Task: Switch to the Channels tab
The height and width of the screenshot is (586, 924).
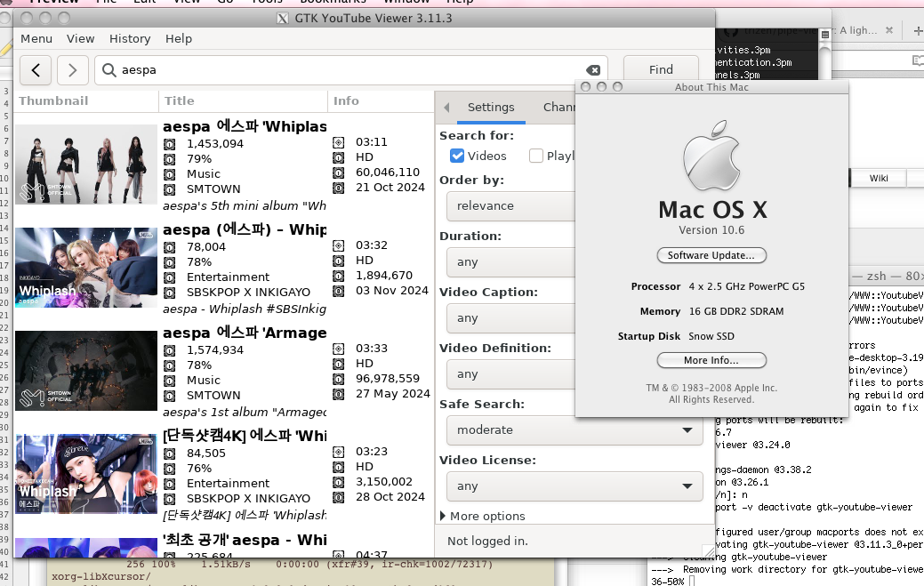Action: (x=558, y=108)
